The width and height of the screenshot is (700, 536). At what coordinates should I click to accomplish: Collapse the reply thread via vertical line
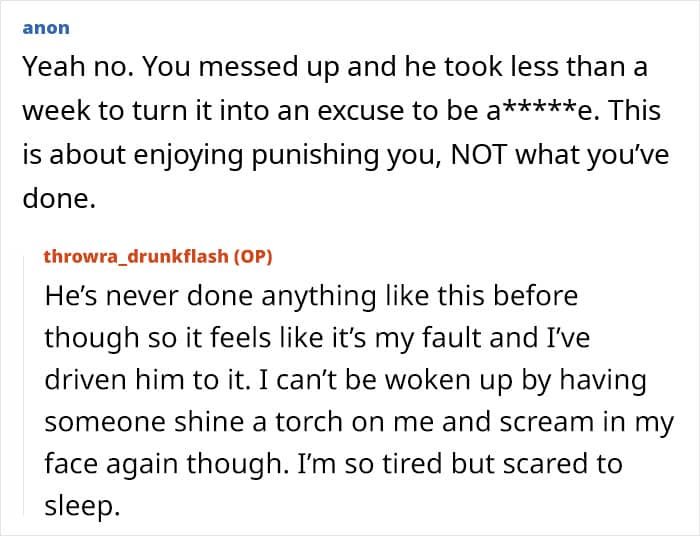[x=24, y=386]
